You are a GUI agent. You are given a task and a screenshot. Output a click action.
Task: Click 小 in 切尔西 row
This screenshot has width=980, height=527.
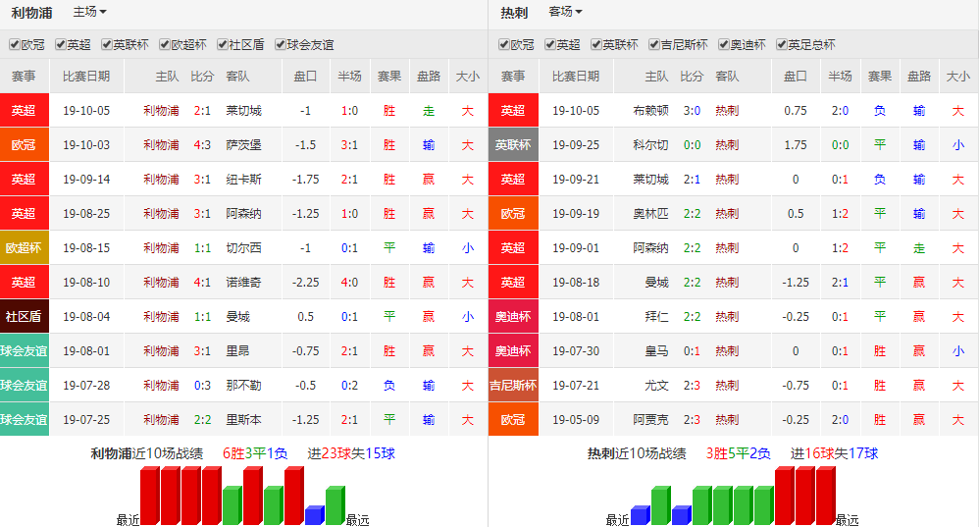[x=468, y=248]
